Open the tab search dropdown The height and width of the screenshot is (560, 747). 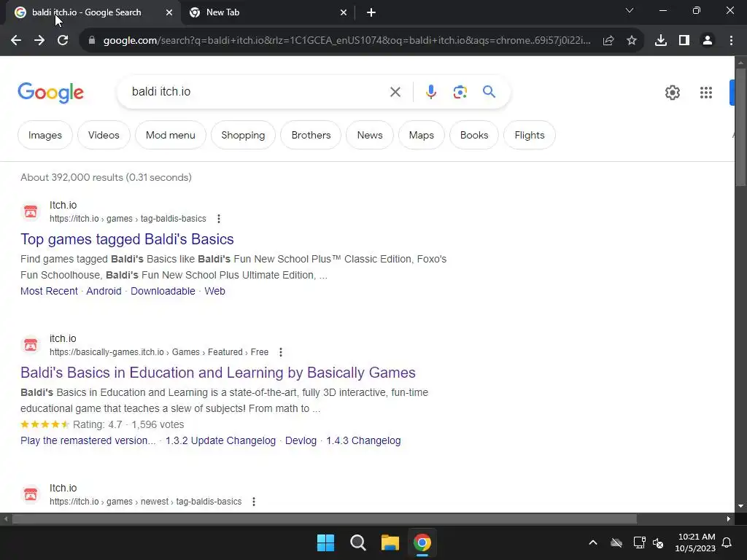(x=630, y=10)
